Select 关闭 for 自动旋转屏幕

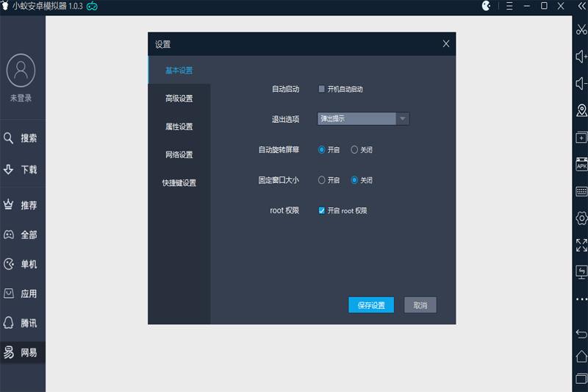point(354,149)
